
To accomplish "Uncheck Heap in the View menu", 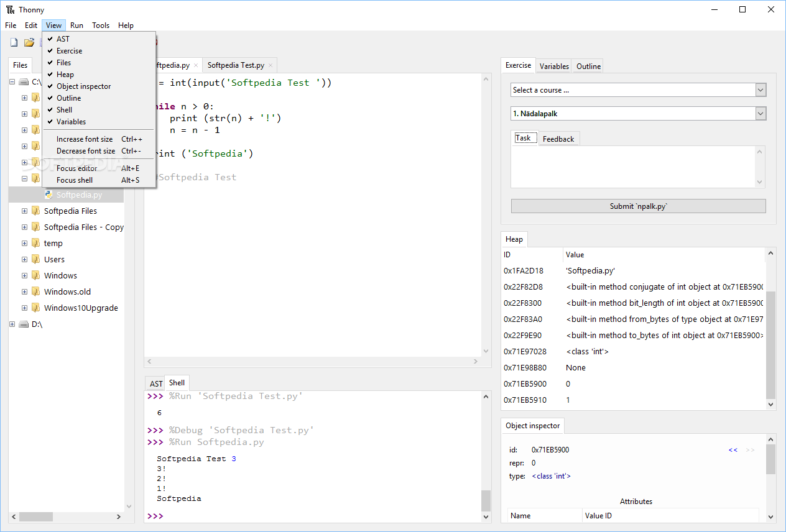I will point(99,74).
